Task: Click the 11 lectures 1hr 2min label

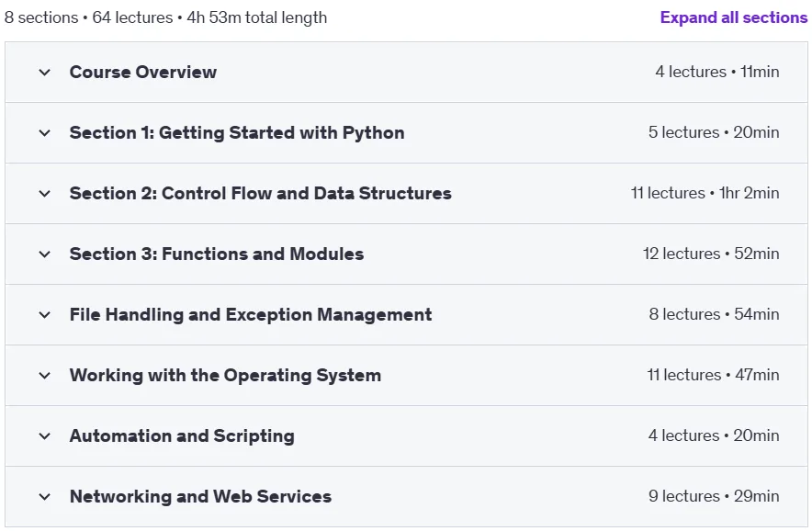Action: [x=705, y=193]
